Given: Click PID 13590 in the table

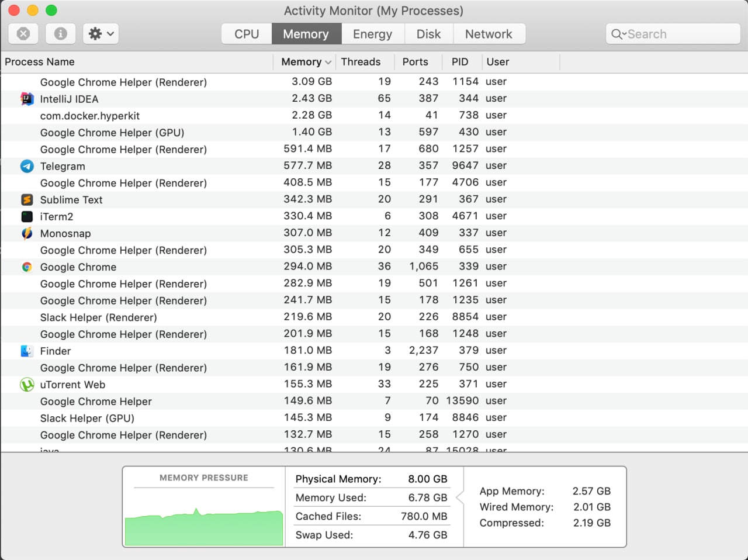Looking at the screenshot, I should tap(462, 400).
